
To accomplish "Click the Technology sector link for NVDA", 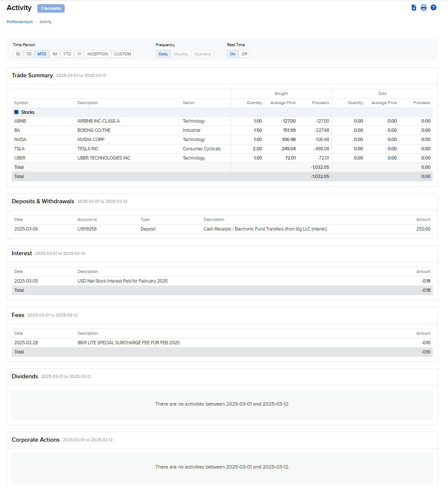I will (194, 139).
